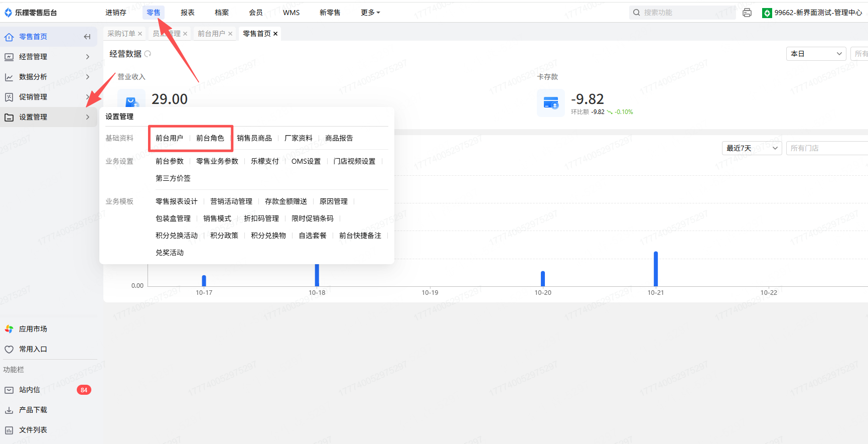
Task: Expand the 经营管理 submenu chevron
Action: (x=88, y=57)
